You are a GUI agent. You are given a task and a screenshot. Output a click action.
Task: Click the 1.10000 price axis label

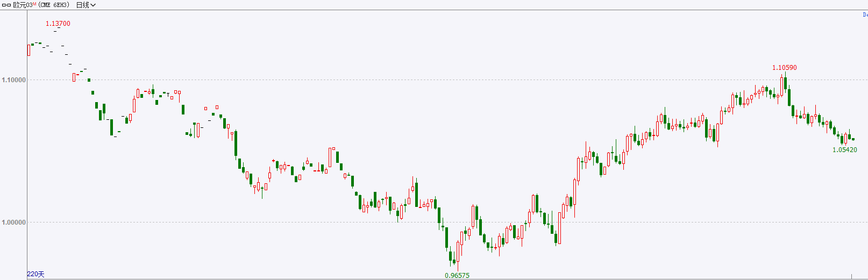pos(13,80)
